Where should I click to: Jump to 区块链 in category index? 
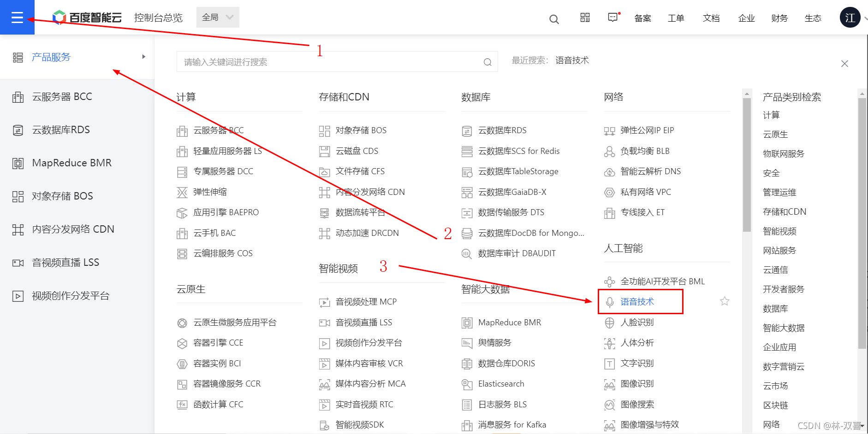775,405
